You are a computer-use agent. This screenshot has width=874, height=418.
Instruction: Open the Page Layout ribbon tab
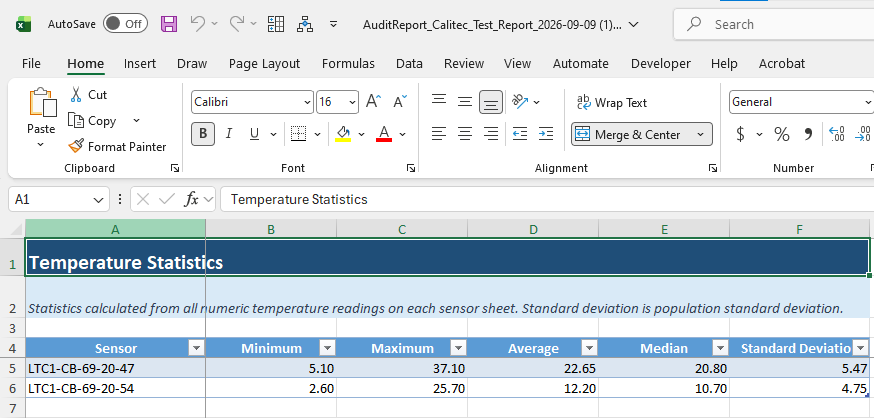pos(264,64)
